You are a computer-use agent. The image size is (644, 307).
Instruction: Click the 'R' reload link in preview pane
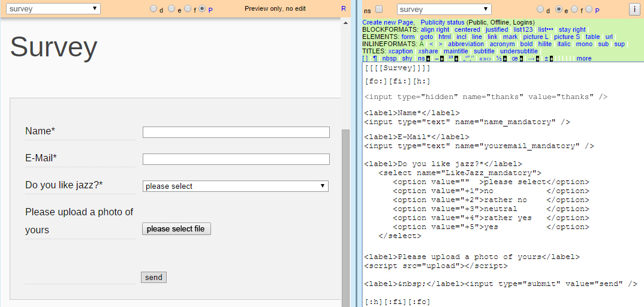point(344,9)
